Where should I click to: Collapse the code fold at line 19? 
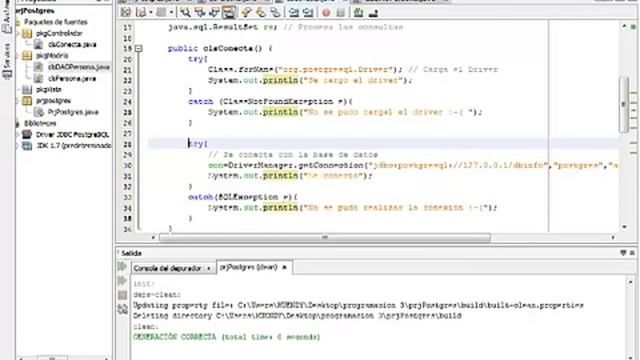point(139,49)
